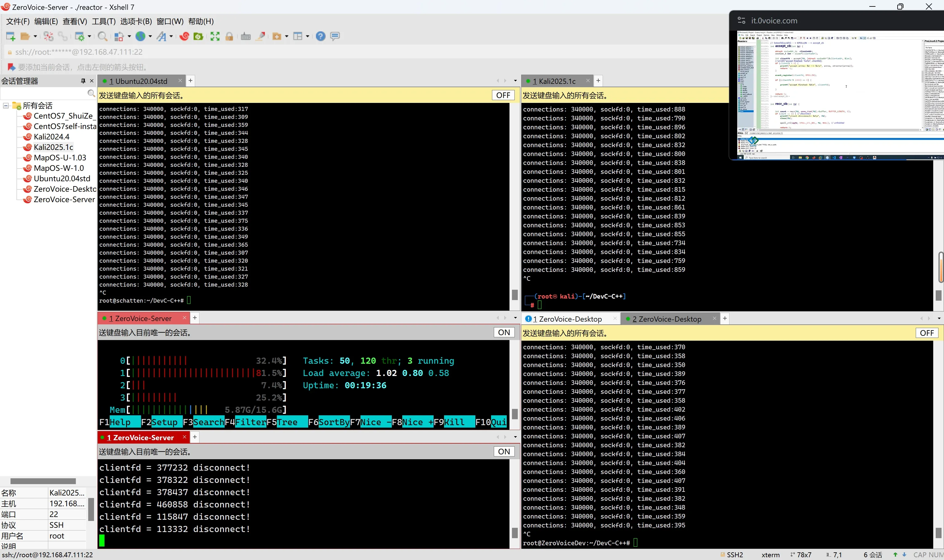This screenshot has height=560, width=944.
Task: Open the virtual keyboard toolbar icon
Action: tap(246, 36)
